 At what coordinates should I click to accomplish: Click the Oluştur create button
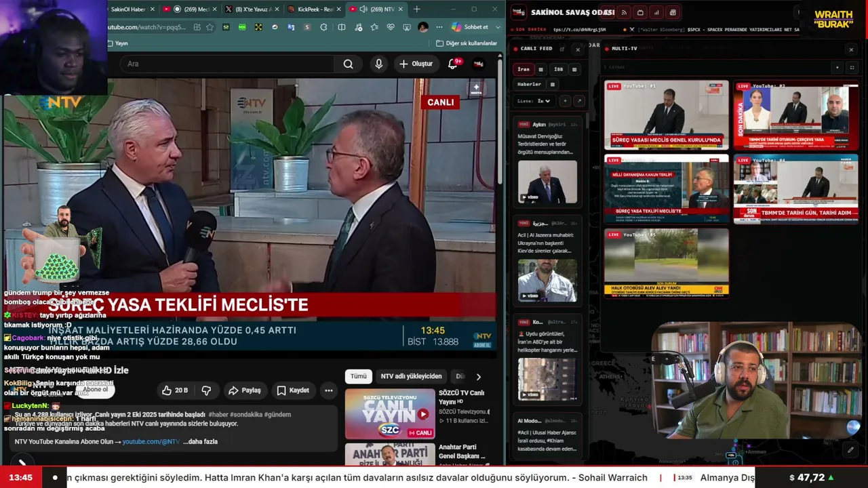click(x=416, y=64)
